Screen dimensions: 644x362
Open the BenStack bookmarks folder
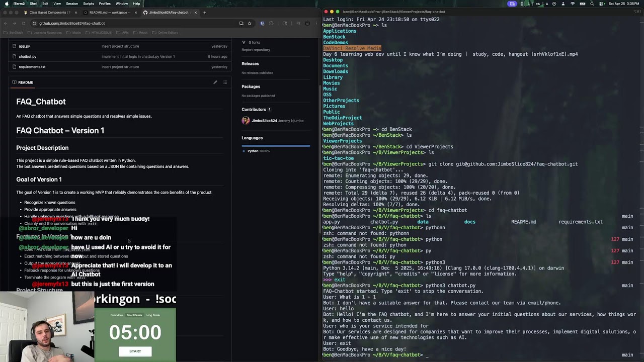click(x=14, y=33)
